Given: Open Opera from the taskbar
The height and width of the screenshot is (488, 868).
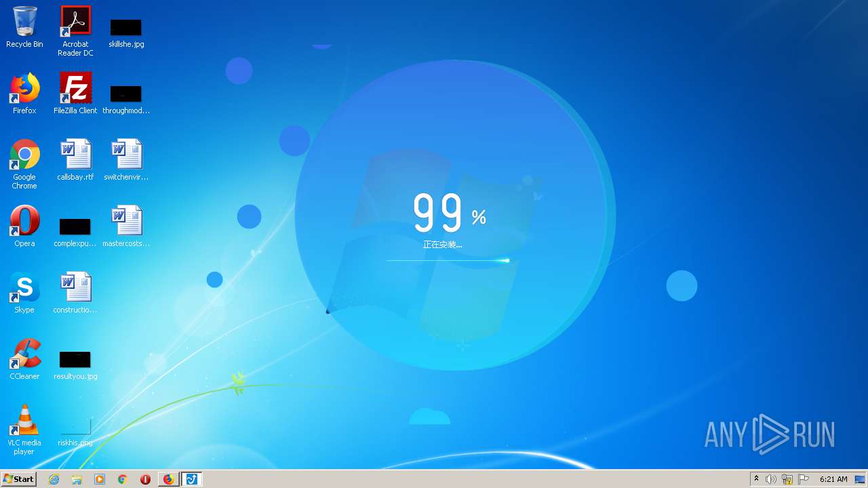Looking at the screenshot, I should pyautogui.click(x=145, y=479).
